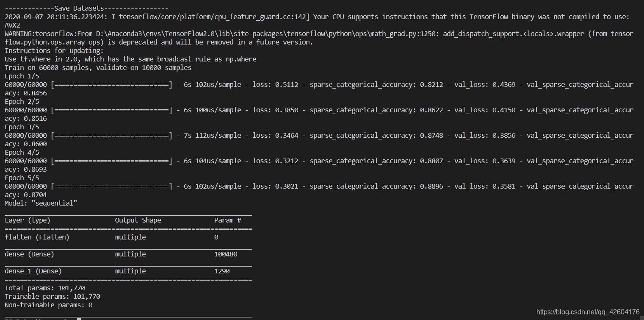Click 'multiple' in the flatten row
Screen dimensions: 644x320
(x=130, y=237)
